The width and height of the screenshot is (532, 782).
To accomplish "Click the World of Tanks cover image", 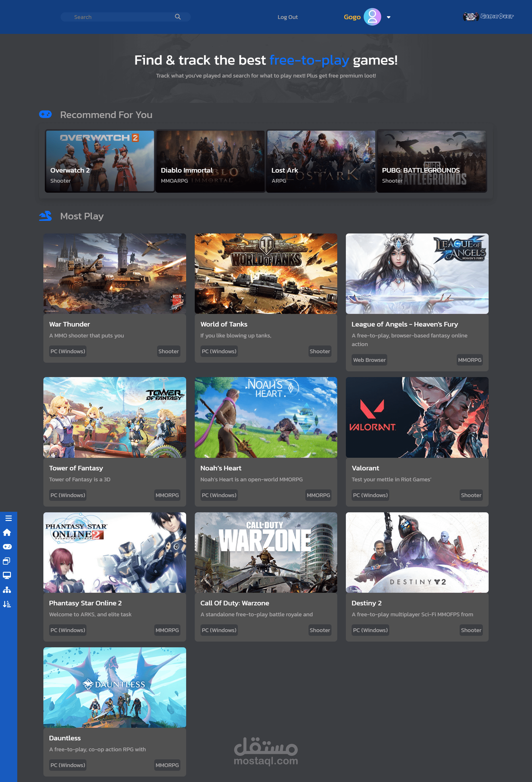I will coord(266,274).
